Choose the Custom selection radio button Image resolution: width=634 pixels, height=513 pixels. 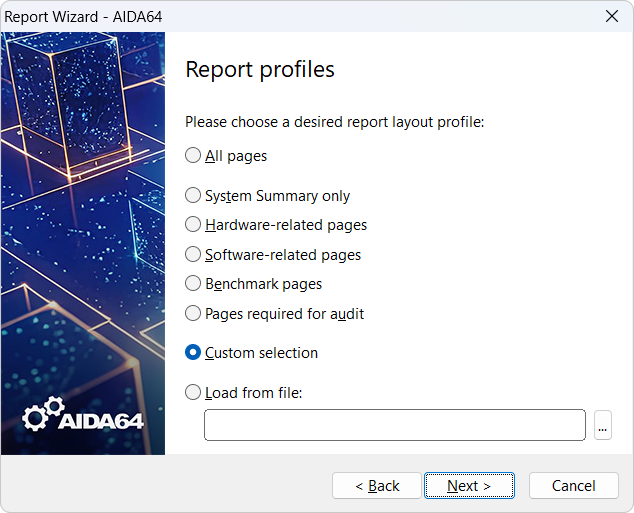(193, 353)
